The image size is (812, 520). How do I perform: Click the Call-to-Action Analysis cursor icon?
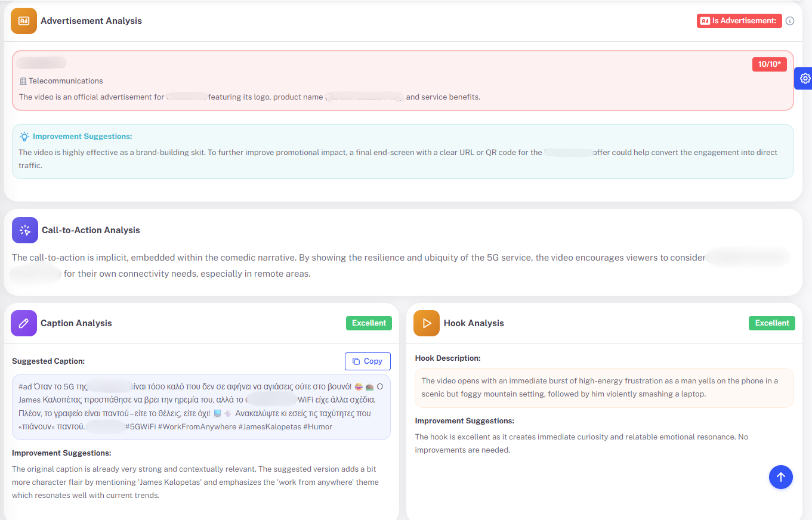[x=25, y=230]
